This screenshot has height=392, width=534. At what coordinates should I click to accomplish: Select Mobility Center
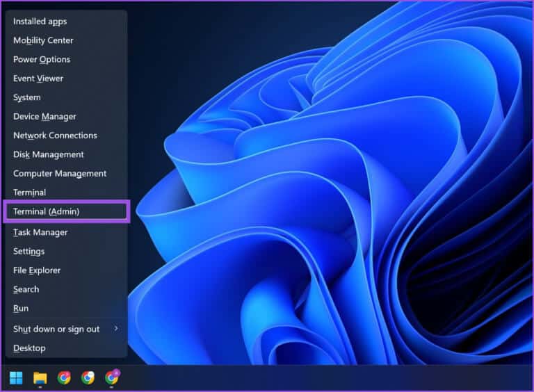click(67, 40)
